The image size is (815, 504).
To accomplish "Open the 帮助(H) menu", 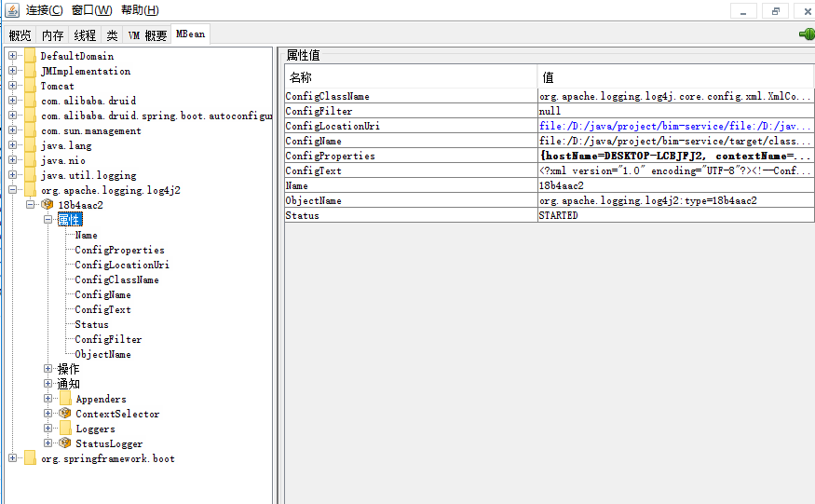I will click(140, 10).
